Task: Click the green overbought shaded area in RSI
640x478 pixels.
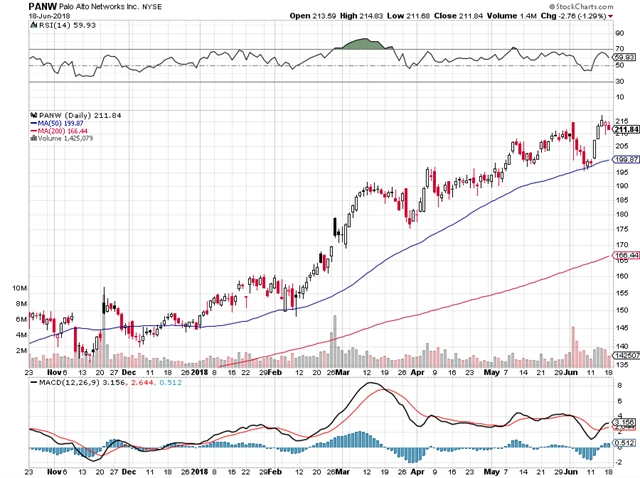Action: (x=365, y=44)
